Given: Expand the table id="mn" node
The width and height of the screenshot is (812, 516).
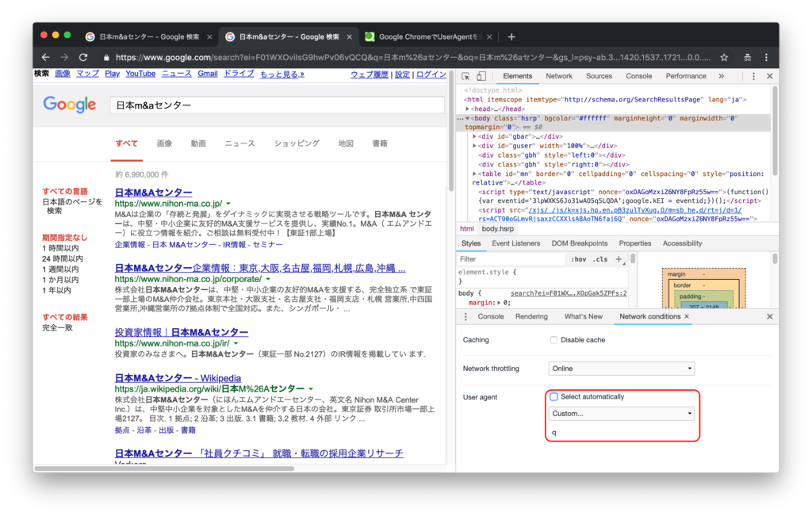Looking at the screenshot, I should [474, 174].
